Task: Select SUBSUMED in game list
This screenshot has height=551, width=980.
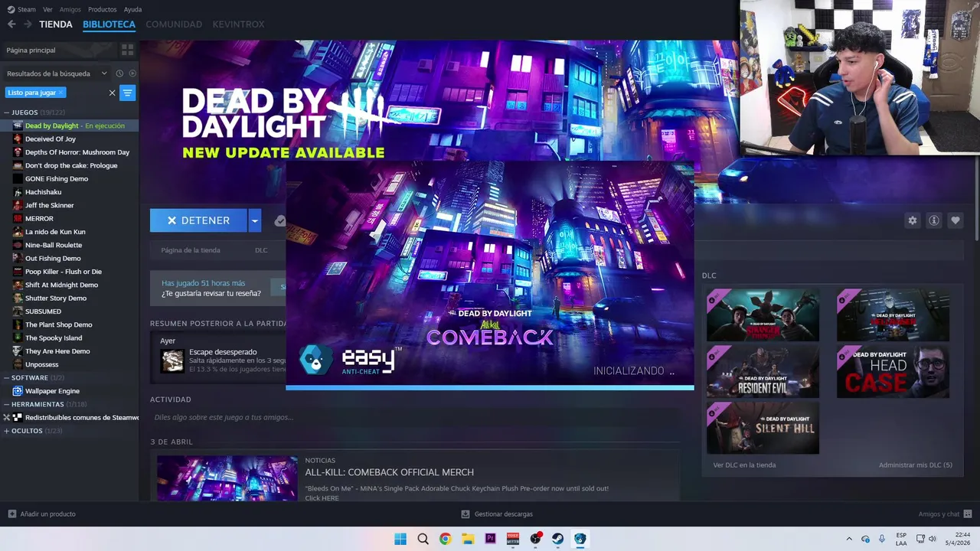Action: pos(43,311)
